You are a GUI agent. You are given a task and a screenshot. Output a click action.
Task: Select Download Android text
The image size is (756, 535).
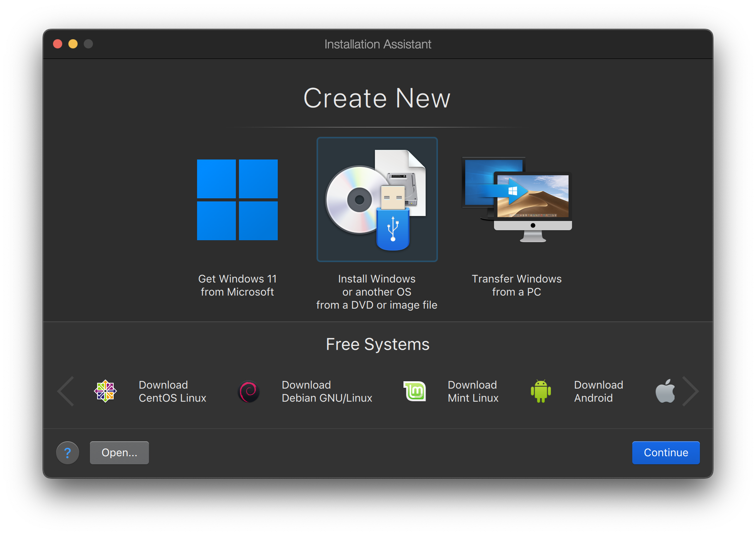(598, 391)
